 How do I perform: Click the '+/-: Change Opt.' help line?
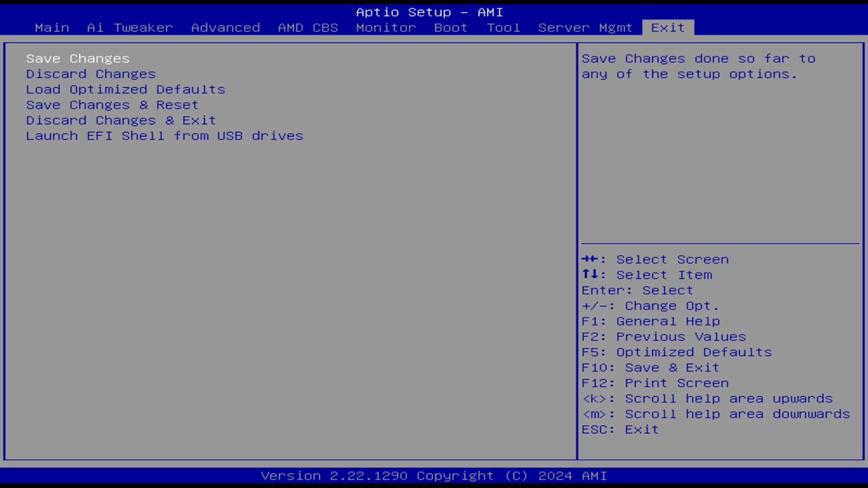point(650,306)
